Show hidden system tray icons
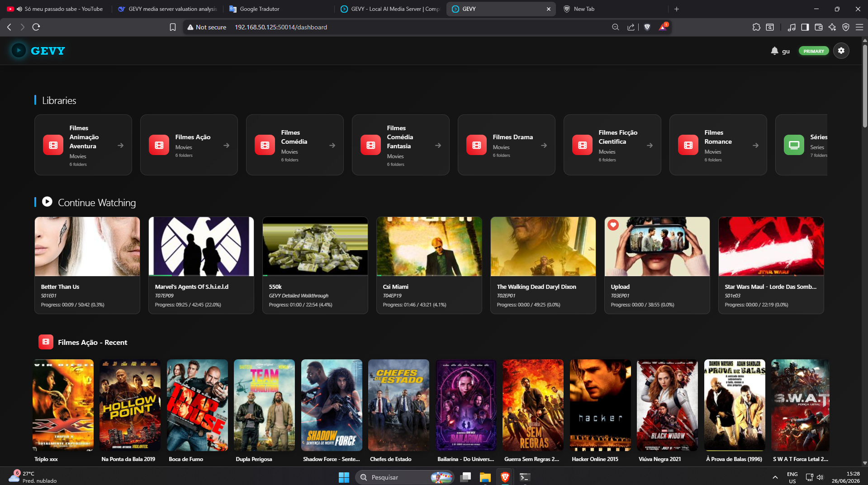The height and width of the screenshot is (485, 868). point(775,477)
